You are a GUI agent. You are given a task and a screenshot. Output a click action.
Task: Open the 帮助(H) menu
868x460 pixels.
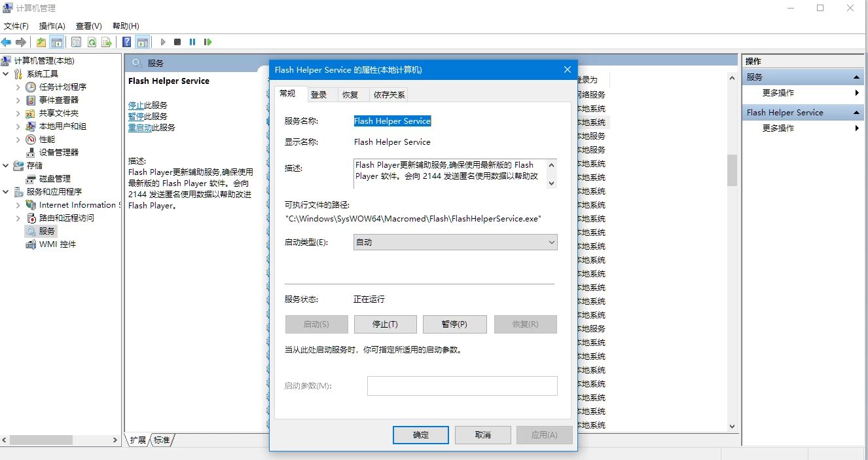click(126, 26)
